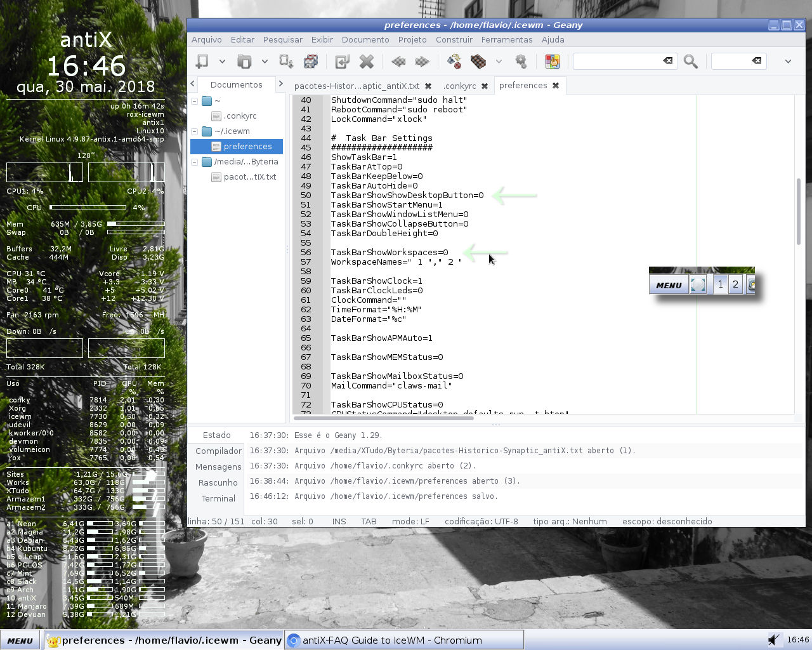Open the Editar menu
812x650 pixels.
[242, 39]
